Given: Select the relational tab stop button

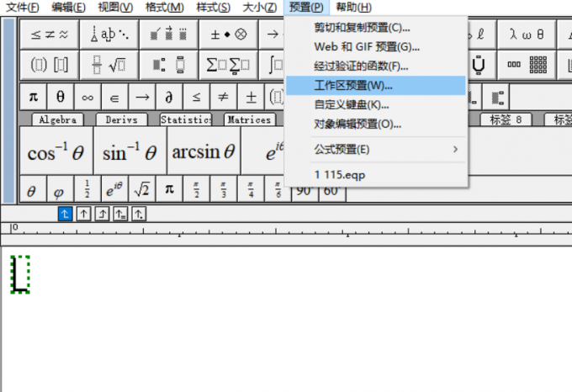Looking at the screenshot, I should tap(120, 214).
